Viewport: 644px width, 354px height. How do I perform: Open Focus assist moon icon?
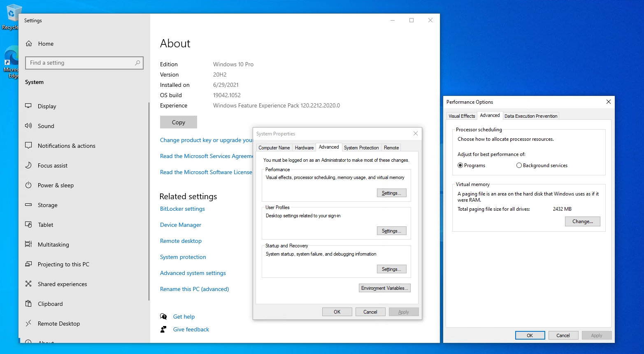pyautogui.click(x=28, y=165)
